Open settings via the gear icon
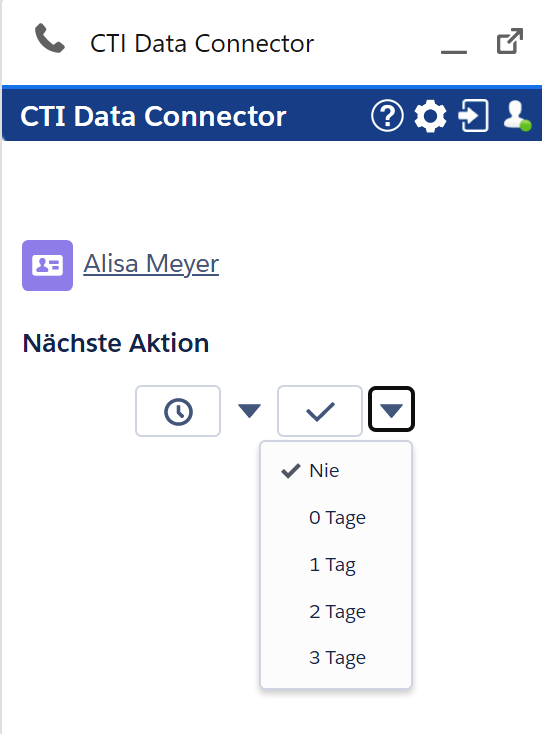This screenshot has height=734, width=542. click(x=430, y=115)
